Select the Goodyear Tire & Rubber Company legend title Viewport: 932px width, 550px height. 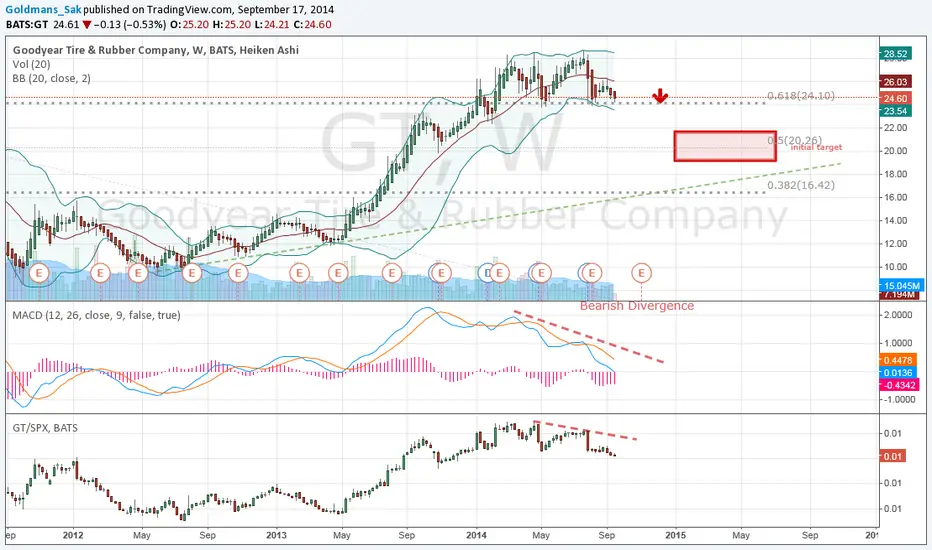(156, 51)
